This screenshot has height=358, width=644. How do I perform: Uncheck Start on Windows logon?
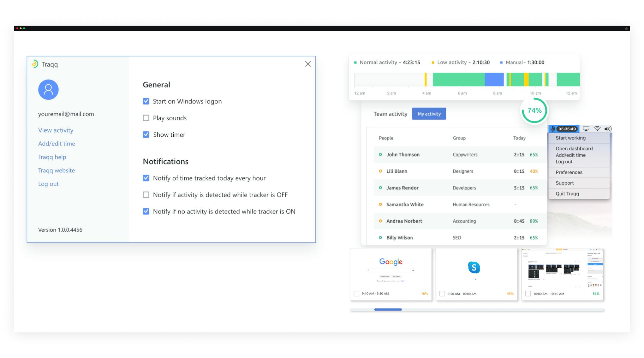(x=146, y=101)
